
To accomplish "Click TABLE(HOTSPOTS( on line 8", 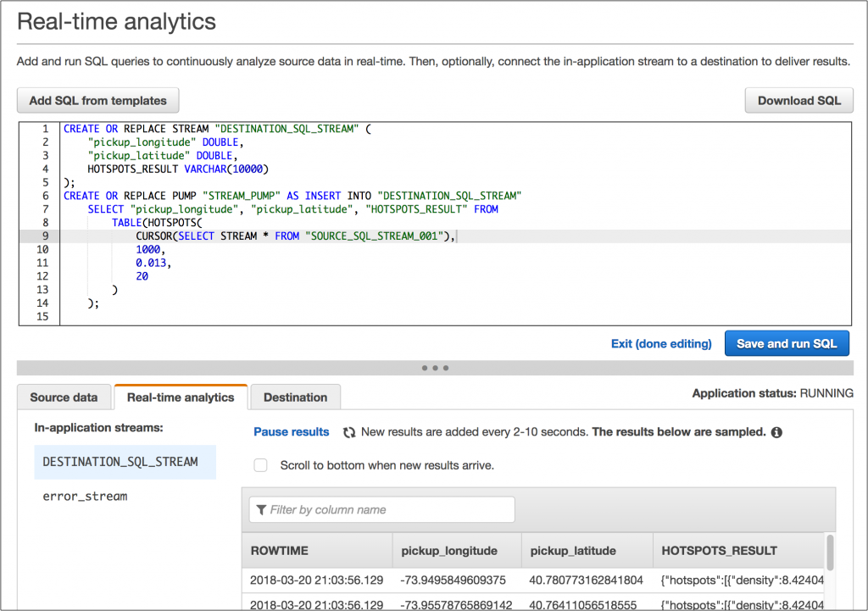I will tap(157, 223).
